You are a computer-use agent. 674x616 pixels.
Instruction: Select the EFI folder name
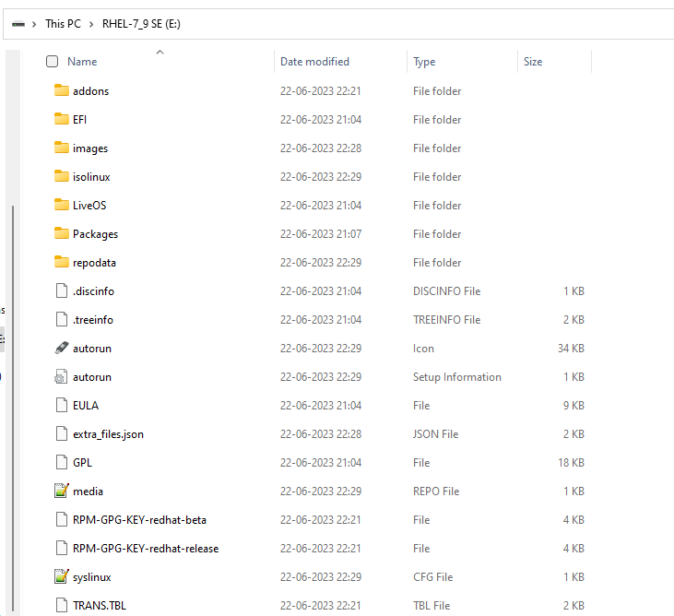tap(79, 120)
